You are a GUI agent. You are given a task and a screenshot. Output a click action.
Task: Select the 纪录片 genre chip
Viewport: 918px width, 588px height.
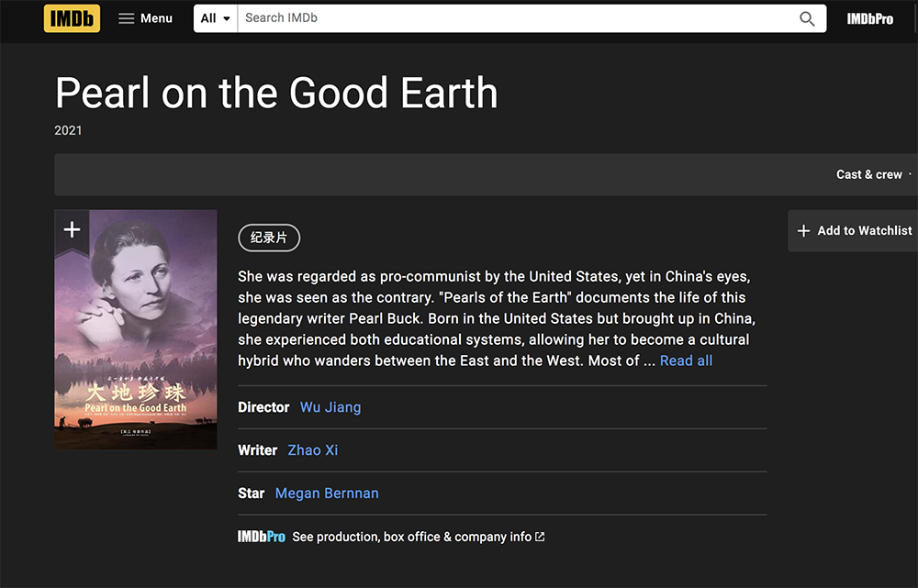pos(269,238)
